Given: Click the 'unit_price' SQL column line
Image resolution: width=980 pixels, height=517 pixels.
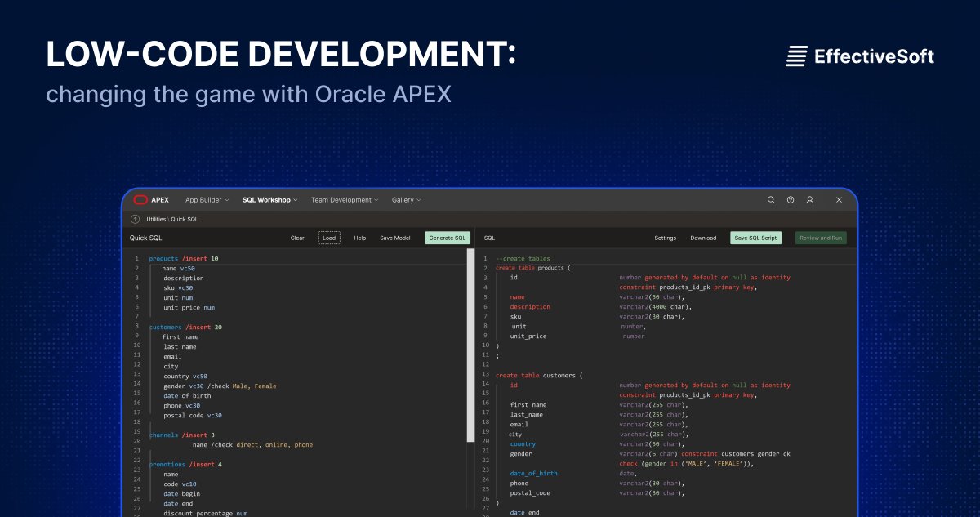Looking at the screenshot, I should click(528, 336).
